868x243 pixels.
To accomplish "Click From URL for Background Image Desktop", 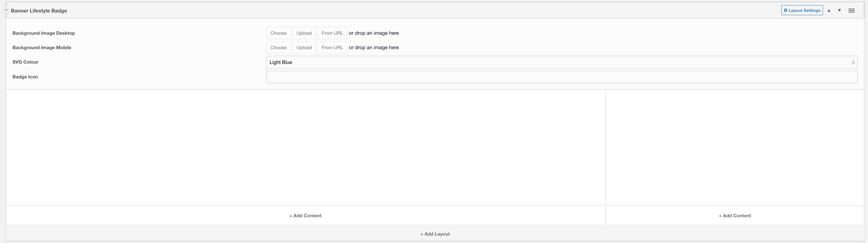I will pos(332,33).
